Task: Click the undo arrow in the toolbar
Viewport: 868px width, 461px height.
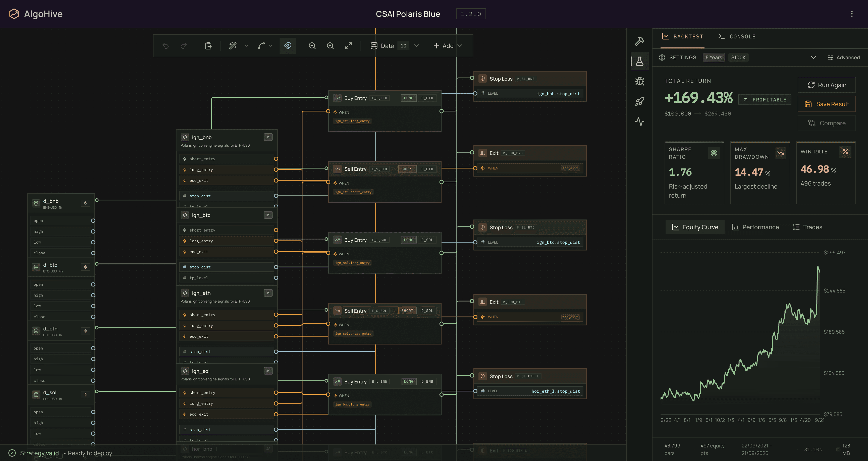Action: pyautogui.click(x=166, y=46)
